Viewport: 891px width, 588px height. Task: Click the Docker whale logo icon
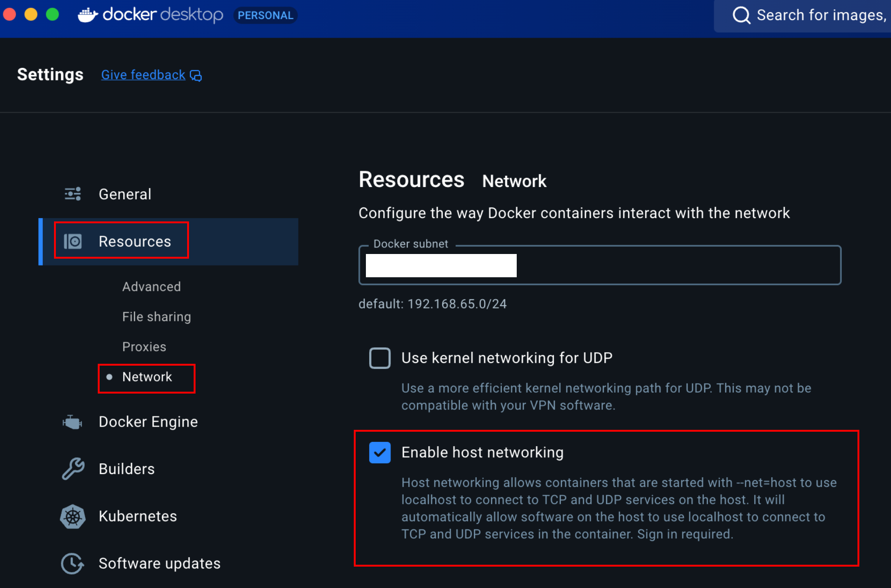(x=88, y=15)
